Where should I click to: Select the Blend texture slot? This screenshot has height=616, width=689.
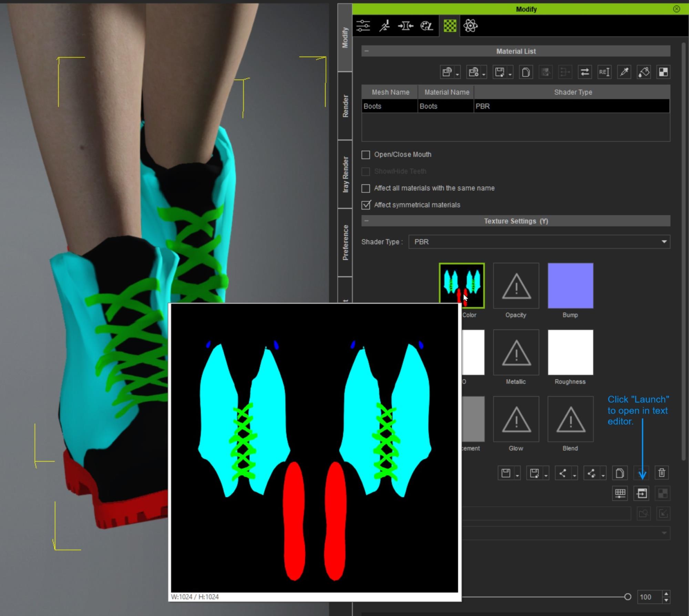(570, 419)
